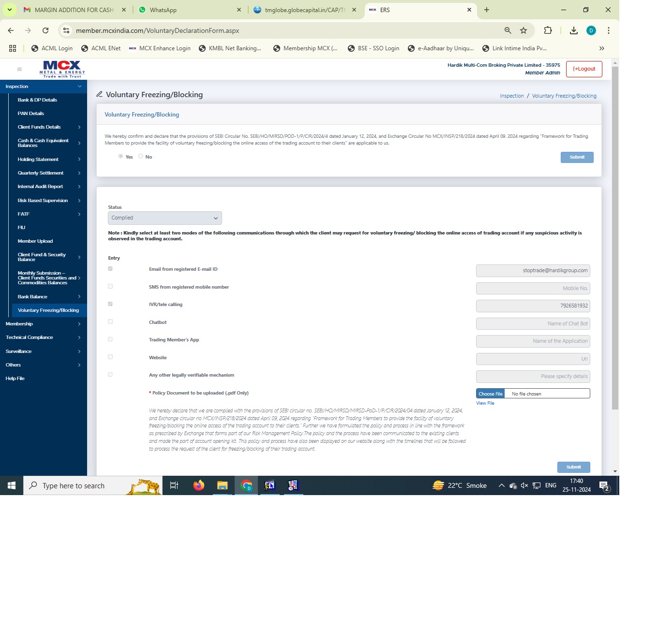Open the Status dropdown showing Complied

click(x=164, y=218)
